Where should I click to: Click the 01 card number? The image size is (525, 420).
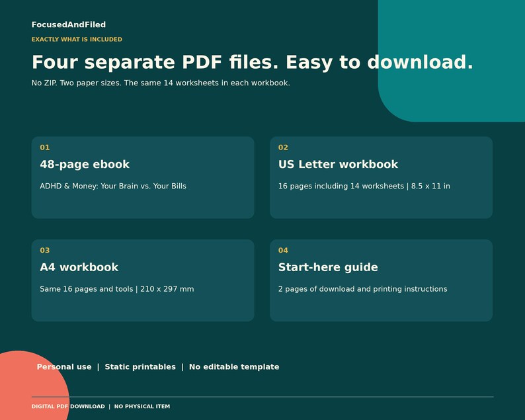point(44,147)
